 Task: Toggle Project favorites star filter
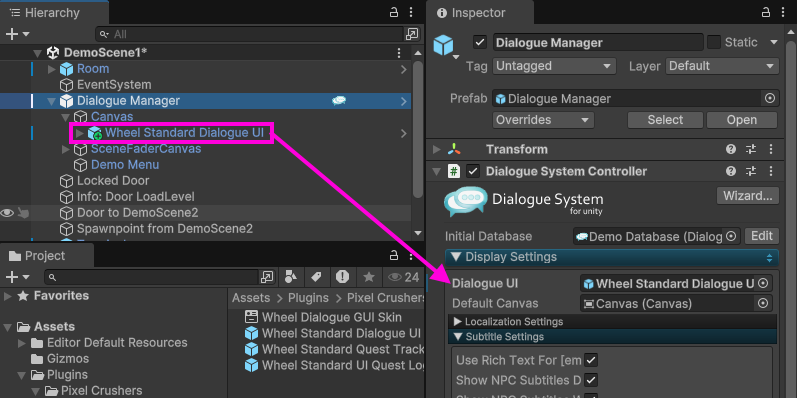369,277
